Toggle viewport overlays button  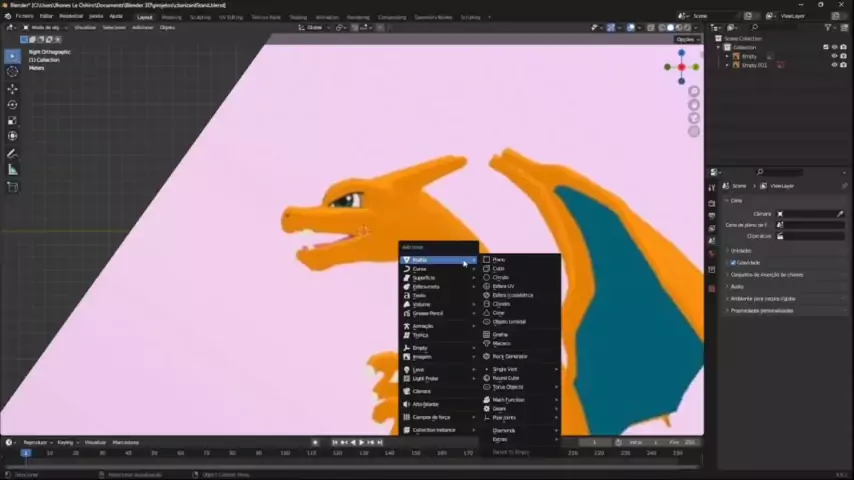point(631,27)
